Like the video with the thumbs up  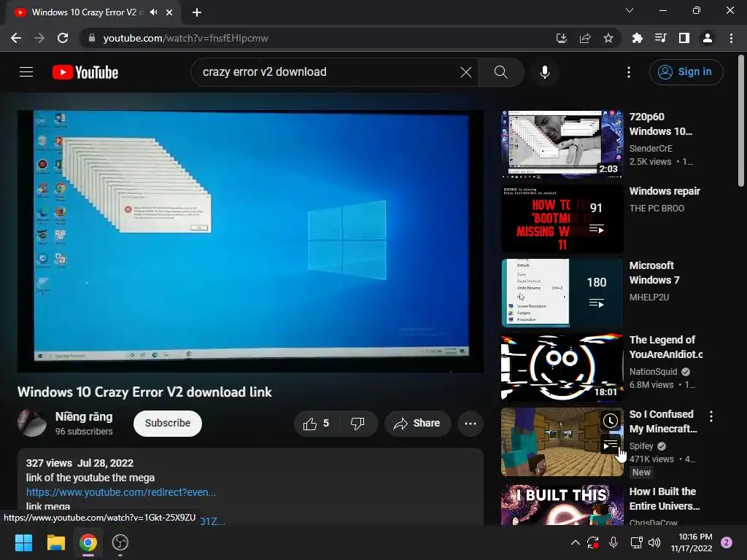point(317,424)
